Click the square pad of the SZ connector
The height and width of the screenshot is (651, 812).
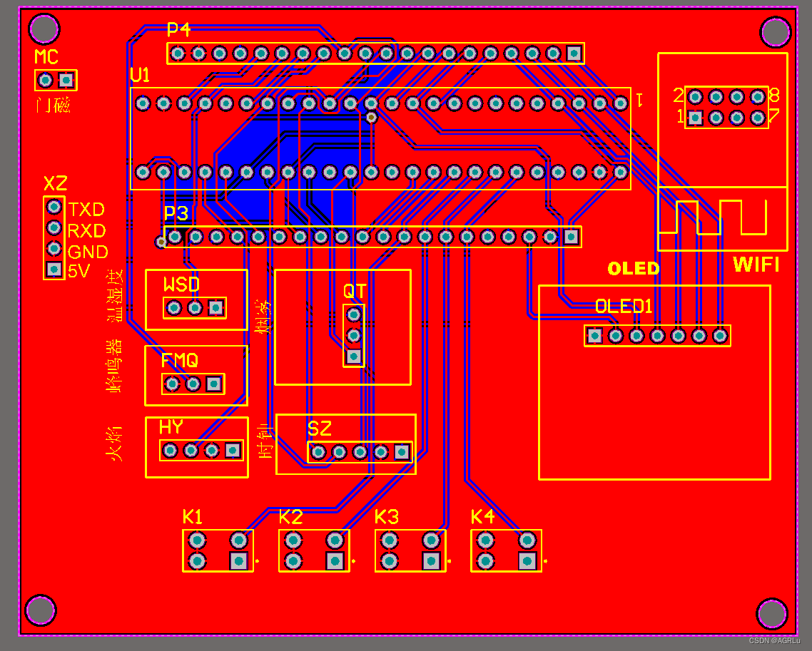point(402,452)
